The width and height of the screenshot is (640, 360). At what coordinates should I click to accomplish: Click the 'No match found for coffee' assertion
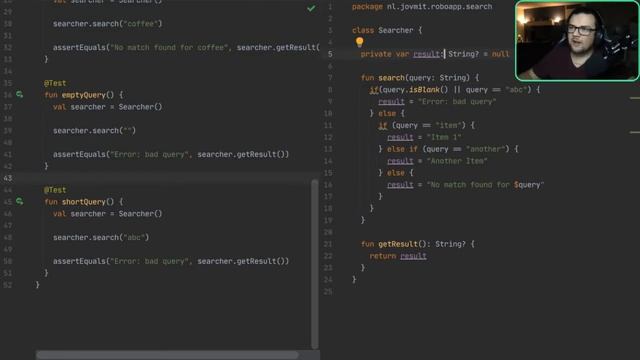pyautogui.click(x=186, y=47)
